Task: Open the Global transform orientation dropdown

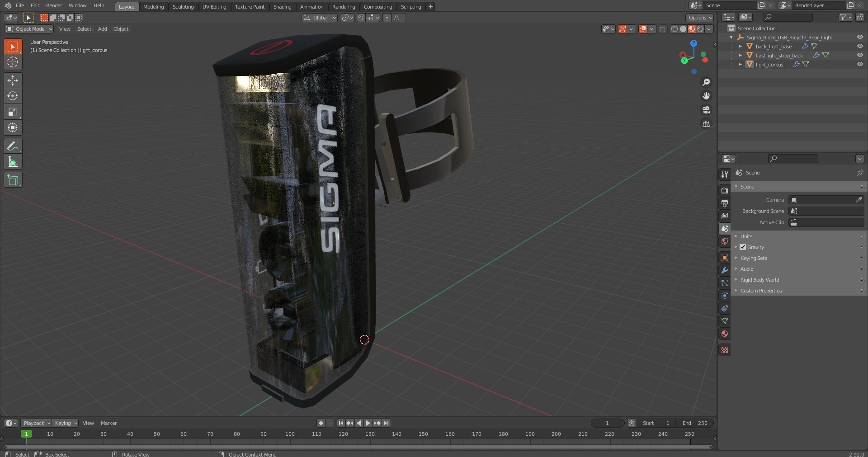Action: [x=320, y=18]
